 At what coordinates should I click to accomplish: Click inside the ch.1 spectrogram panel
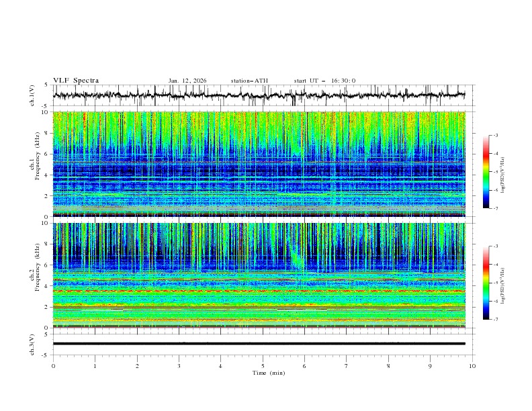259,164
